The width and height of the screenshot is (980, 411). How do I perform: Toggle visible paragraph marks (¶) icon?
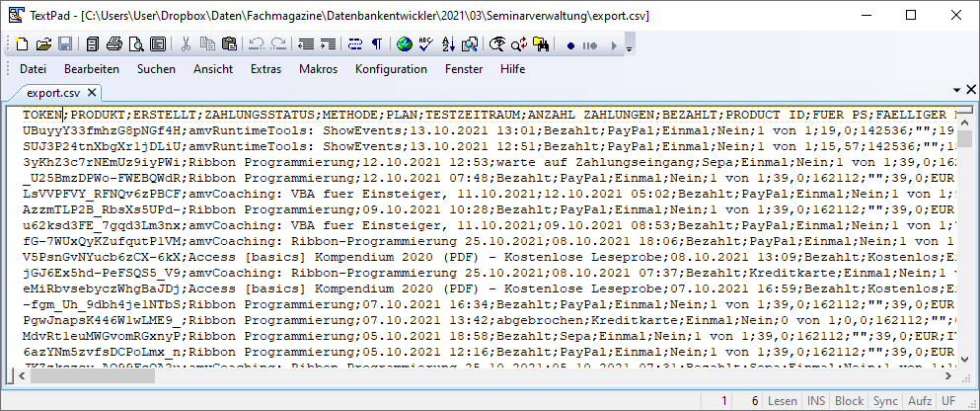(377, 44)
